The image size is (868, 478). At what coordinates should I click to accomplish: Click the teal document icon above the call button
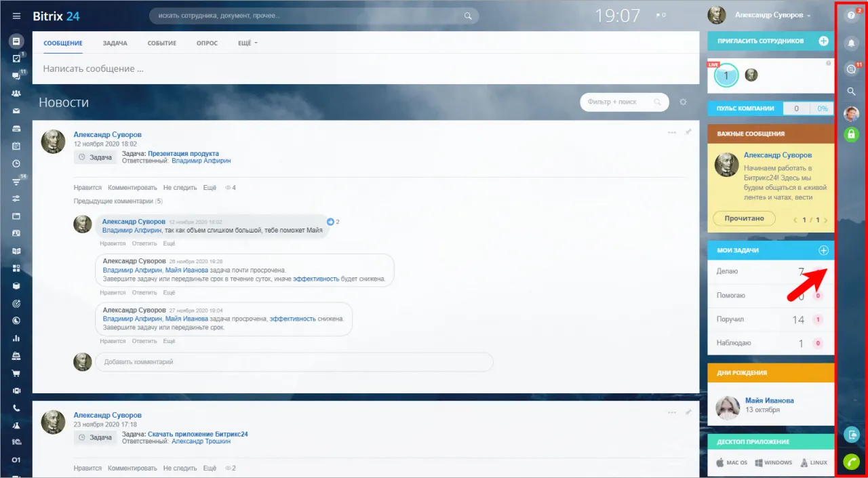point(851,434)
